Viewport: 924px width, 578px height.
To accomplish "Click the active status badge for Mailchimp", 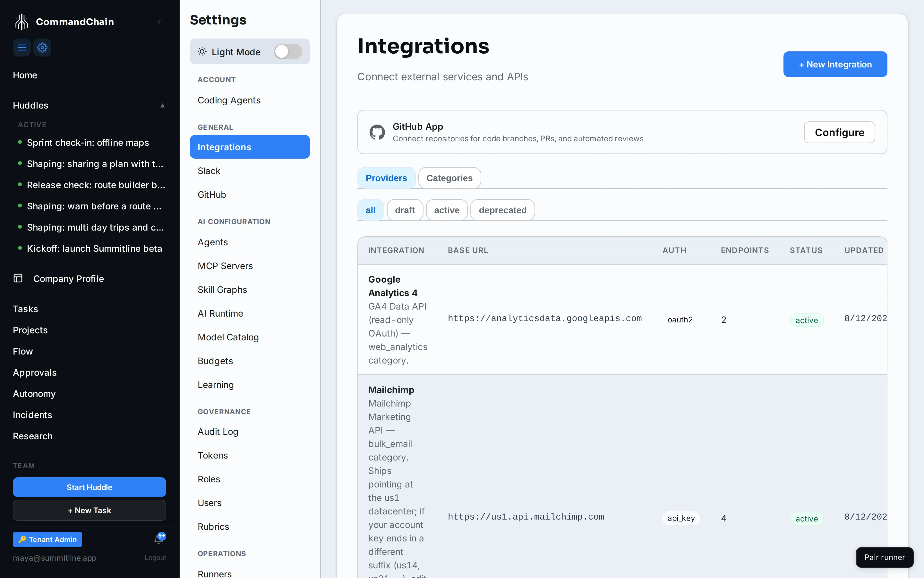I will point(806,518).
